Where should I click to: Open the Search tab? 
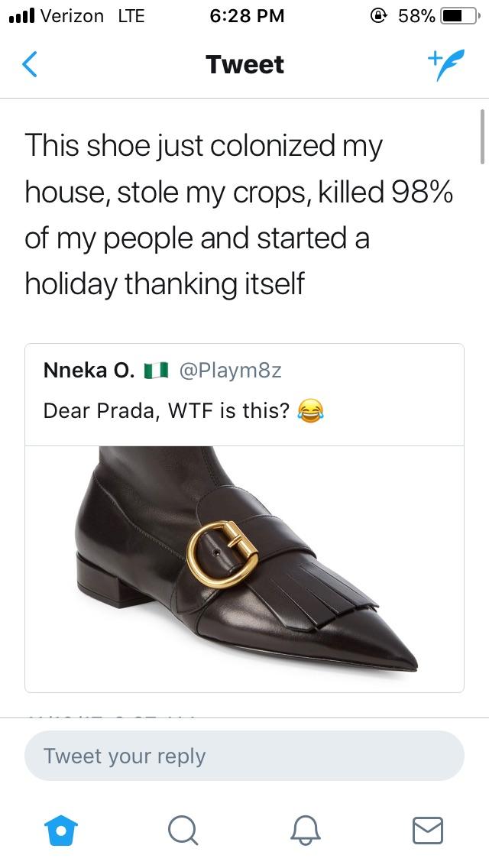click(182, 830)
